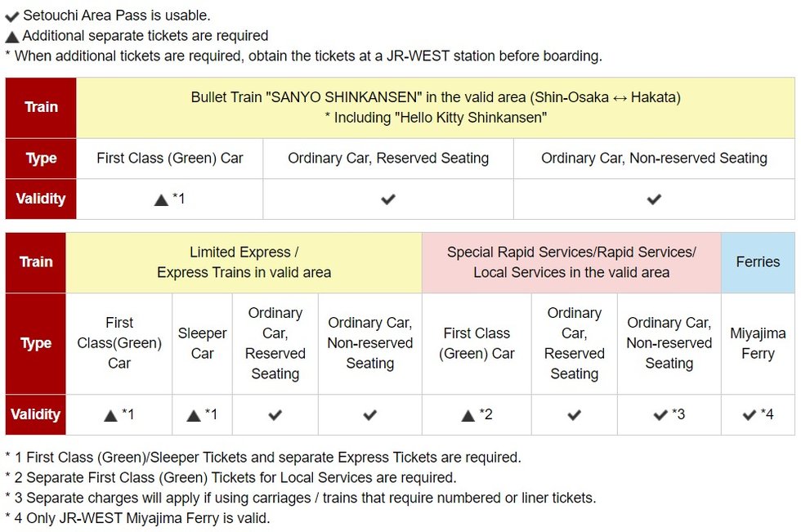
Task: Click the triangle icon in the legend
Action: click(x=12, y=37)
